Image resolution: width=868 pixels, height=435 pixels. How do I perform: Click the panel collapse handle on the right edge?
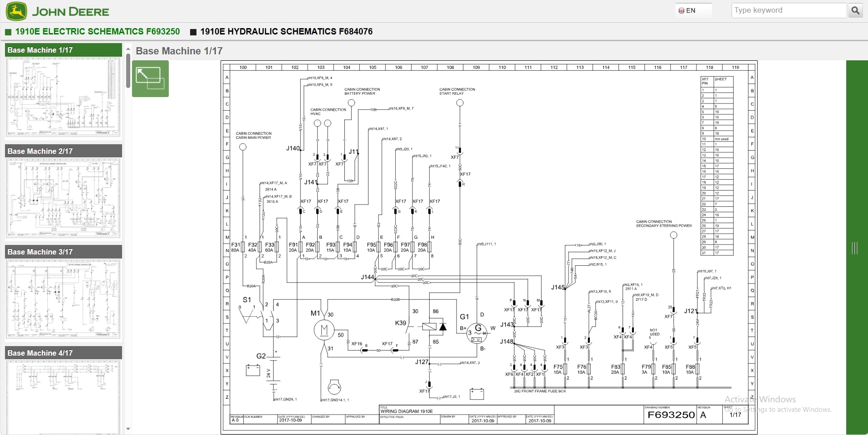click(855, 248)
